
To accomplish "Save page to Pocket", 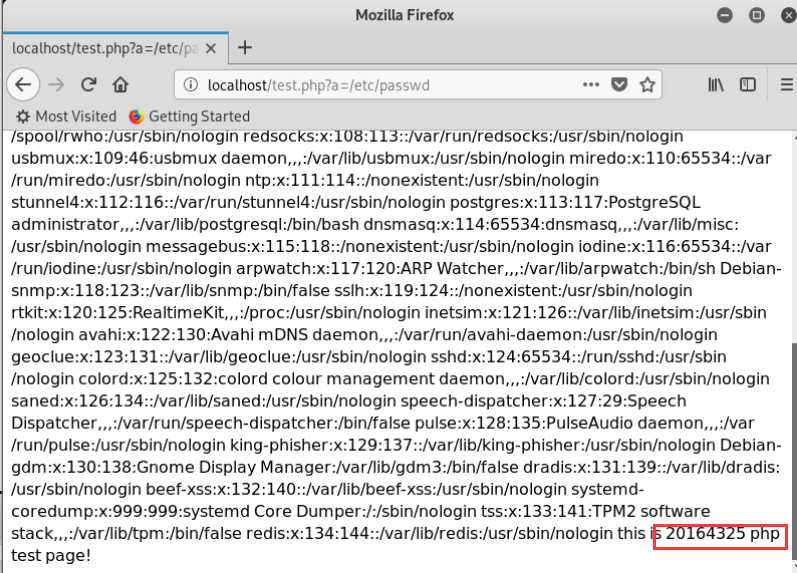I will click(619, 84).
